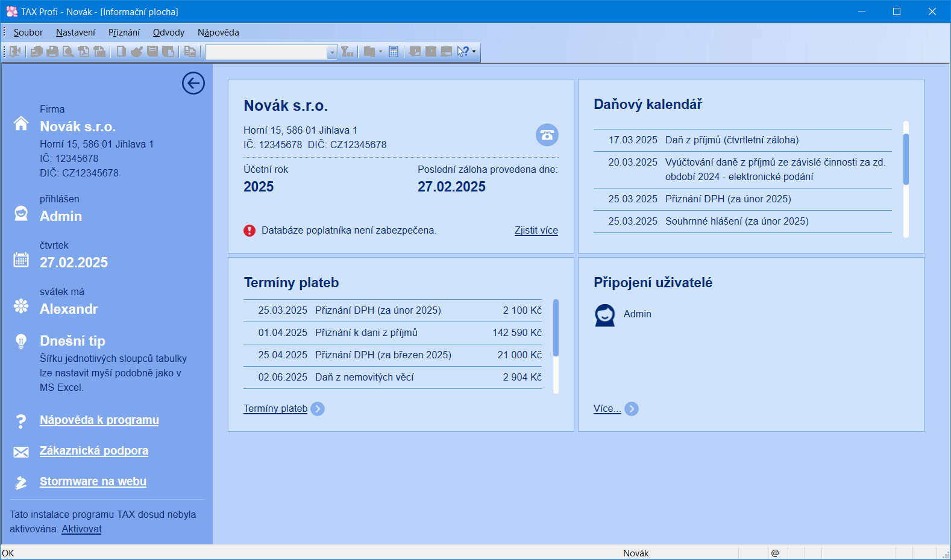Click 'Novák' in the status bar
951x560 pixels.
click(636, 553)
